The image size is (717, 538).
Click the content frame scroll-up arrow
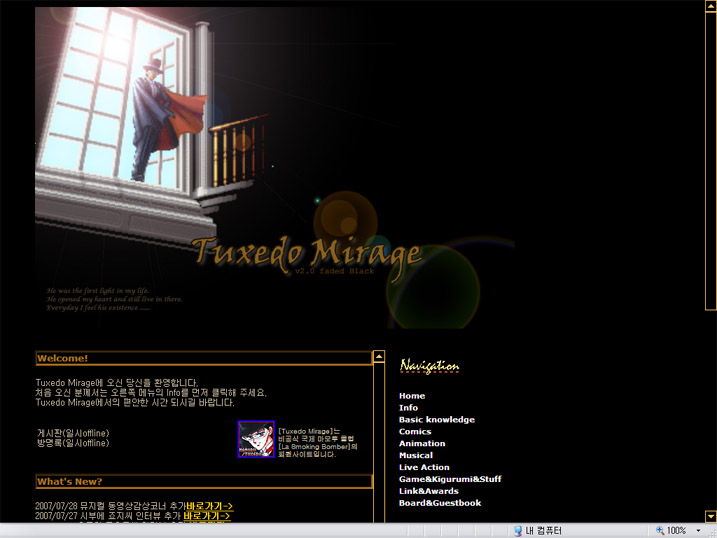coord(379,356)
